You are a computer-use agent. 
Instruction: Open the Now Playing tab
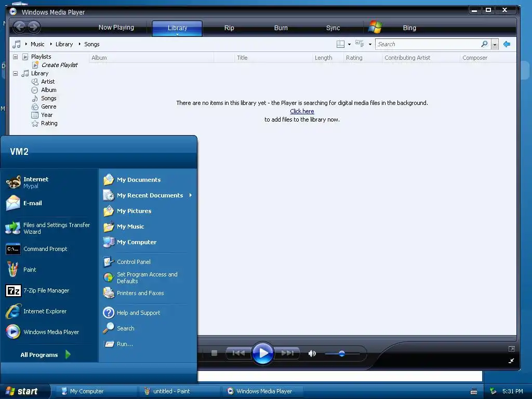click(116, 28)
